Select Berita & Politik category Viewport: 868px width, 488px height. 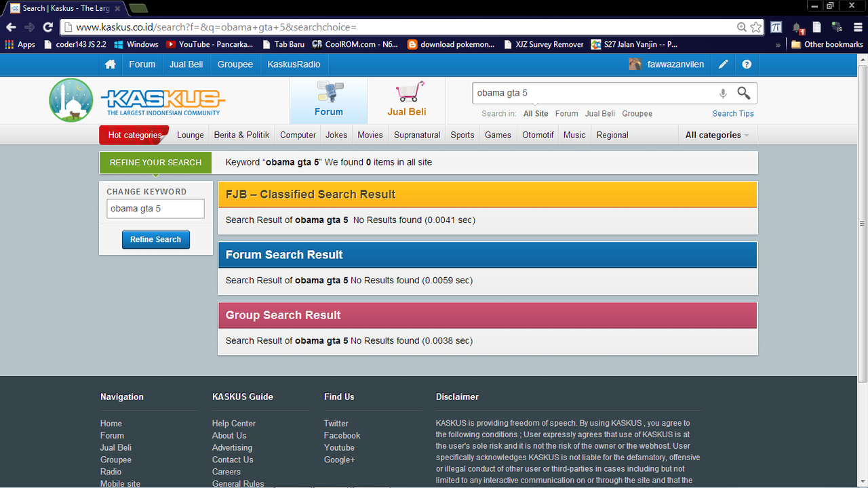tap(242, 135)
